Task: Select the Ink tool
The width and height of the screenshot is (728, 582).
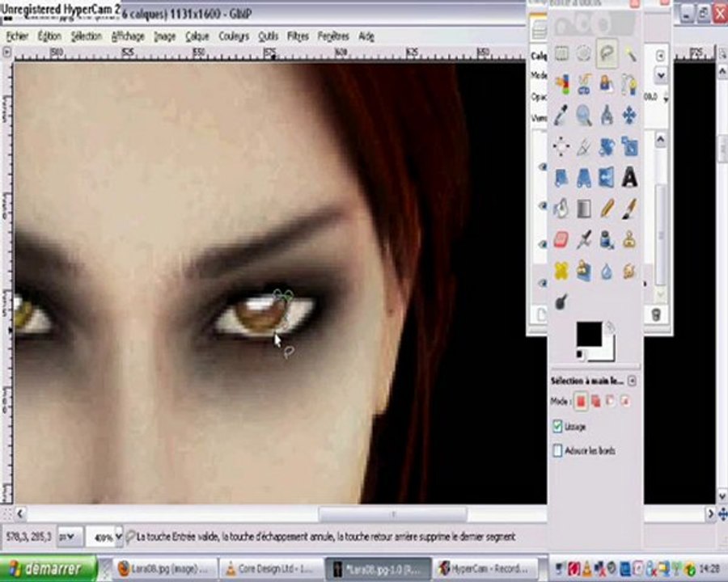Action: tap(607, 240)
